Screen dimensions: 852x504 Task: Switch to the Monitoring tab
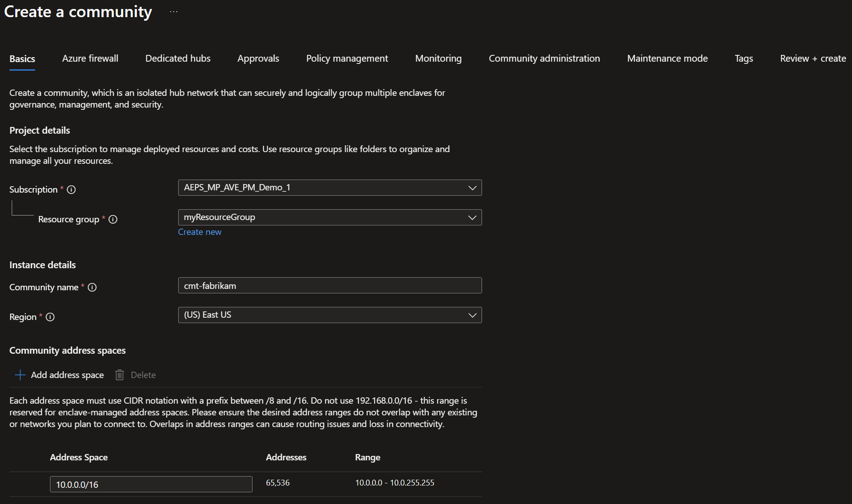click(x=438, y=58)
